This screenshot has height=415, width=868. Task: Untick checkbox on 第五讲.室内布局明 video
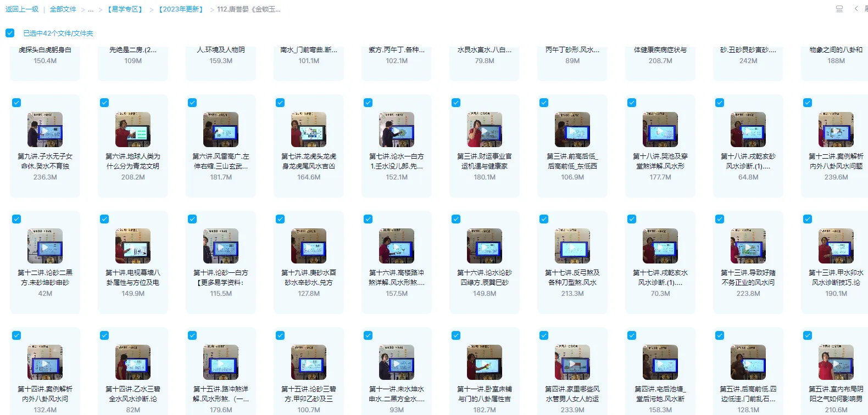coord(808,335)
